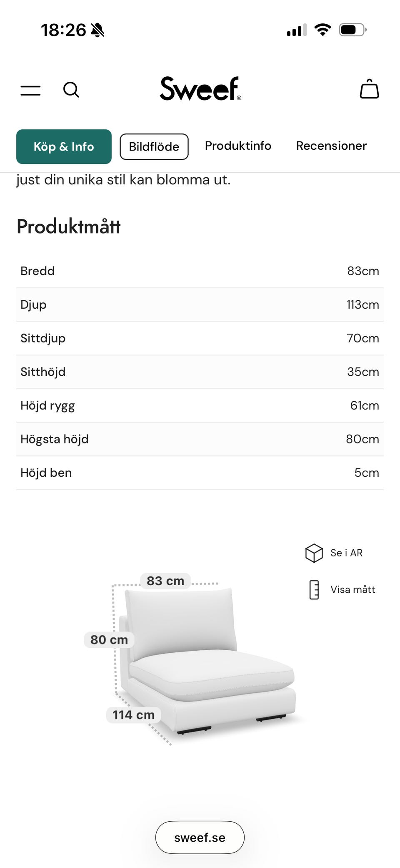Switch to the Bildflöde tab
400x868 pixels.
pyautogui.click(x=154, y=146)
